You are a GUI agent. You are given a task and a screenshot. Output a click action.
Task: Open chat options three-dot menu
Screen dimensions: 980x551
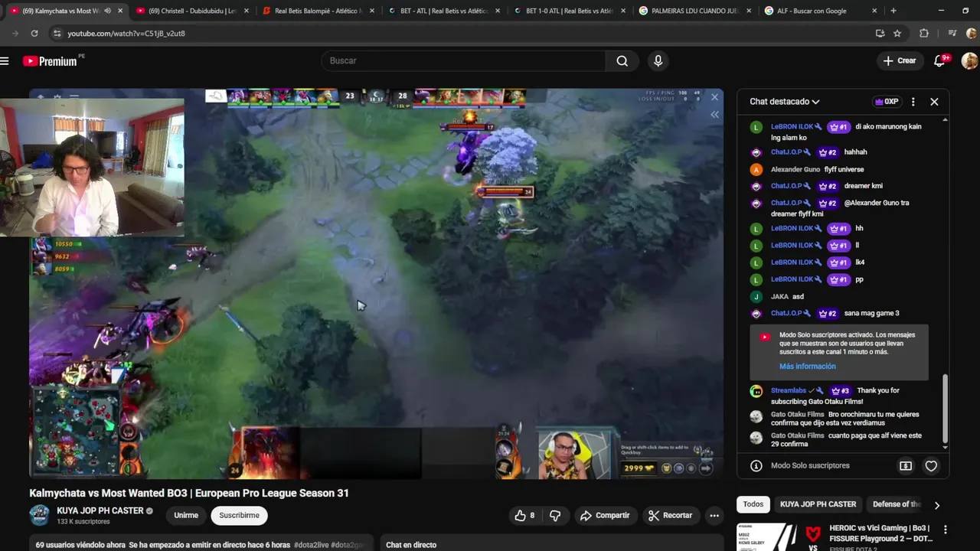[x=913, y=102]
